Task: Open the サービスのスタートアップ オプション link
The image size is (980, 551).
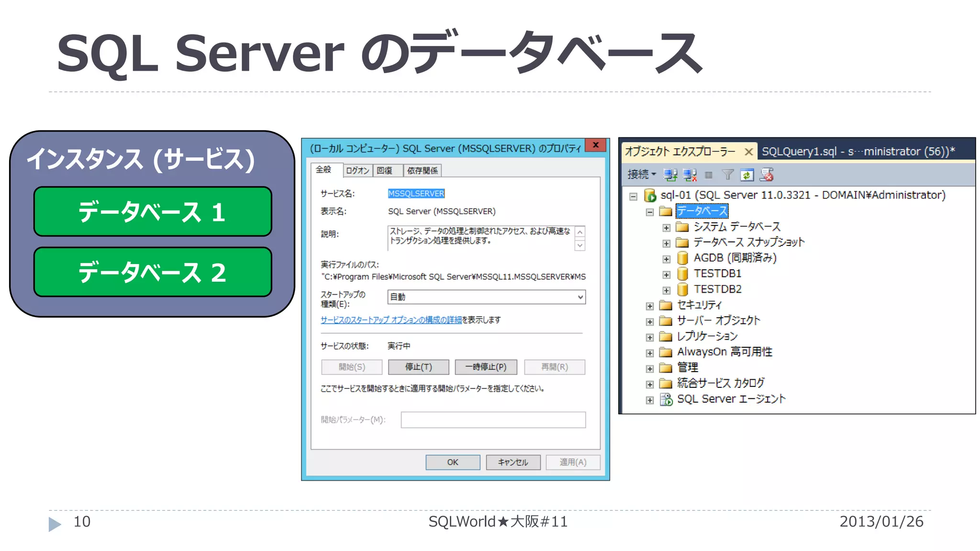Action: (391, 320)
